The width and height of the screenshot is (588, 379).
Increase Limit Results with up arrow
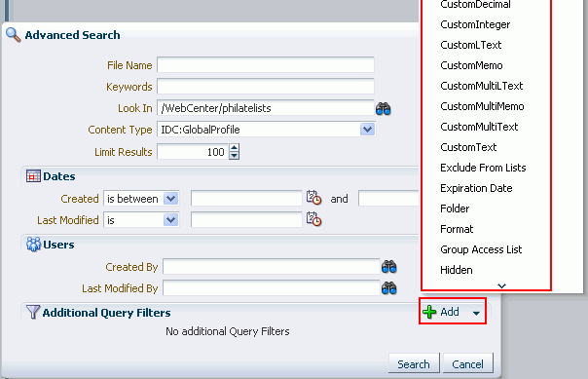pos(234,148)
